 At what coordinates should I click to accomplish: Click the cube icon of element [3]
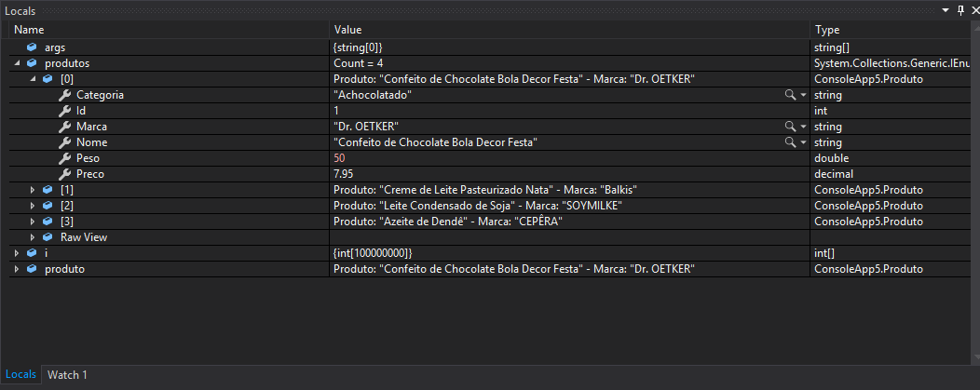pos(48,222)
